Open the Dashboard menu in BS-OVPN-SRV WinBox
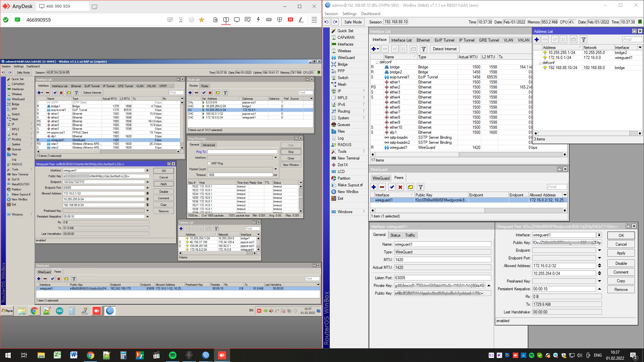The image size is (644, 362). [371, 14]
